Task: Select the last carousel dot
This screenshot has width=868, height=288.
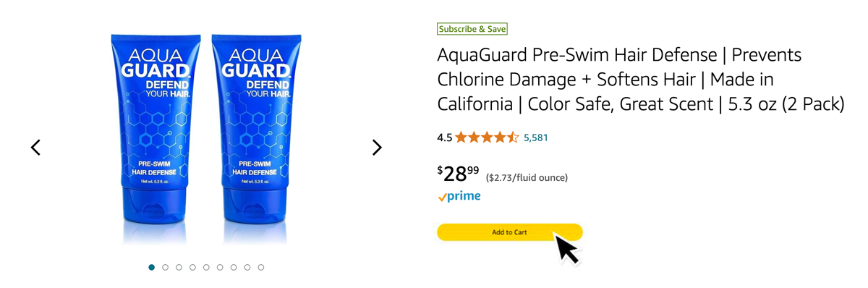Action: (x=261, y=267)
